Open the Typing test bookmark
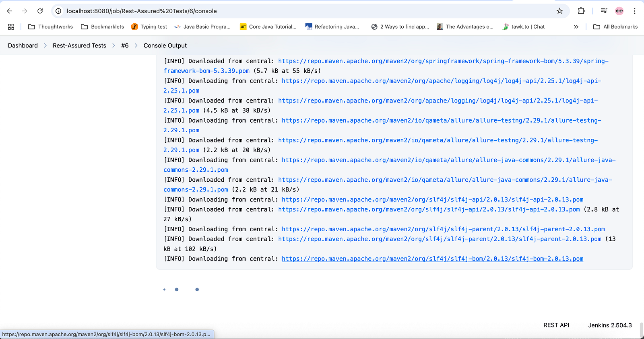644x339 pixels. 149,27
